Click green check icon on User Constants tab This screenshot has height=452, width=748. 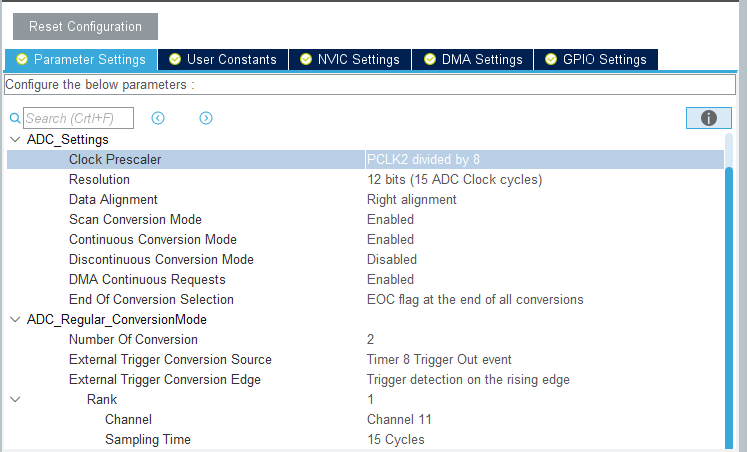pos(175,60)
